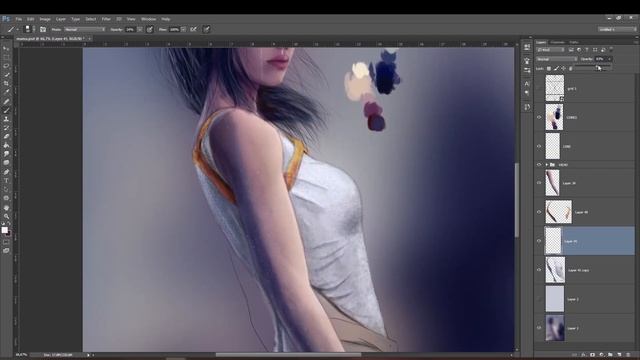
Task: Toggle pressure control for opacity
Action: [150, 29]
